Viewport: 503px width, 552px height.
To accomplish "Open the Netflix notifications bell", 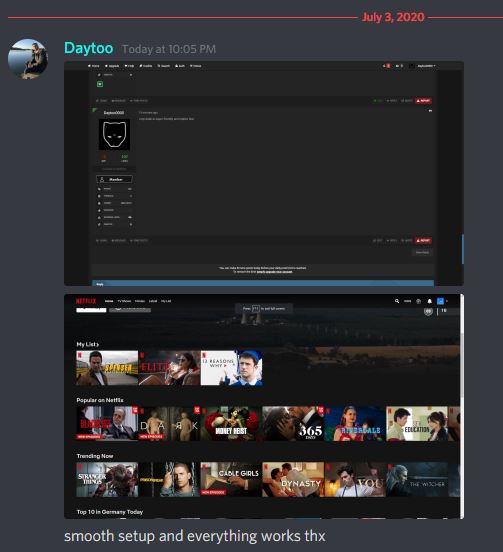I will tap(429, 301).
